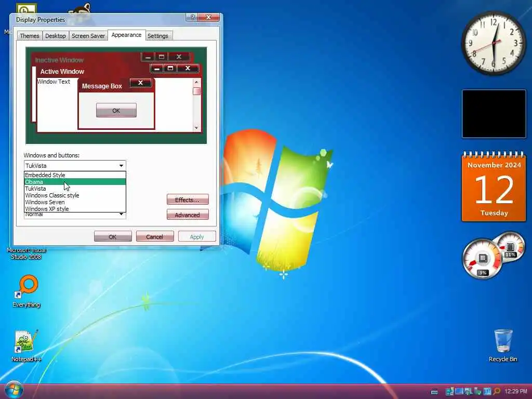The width and height of the screenshot is (532, 399).
Task: Click the CPU meter gadget dial
Action: coord(482,259)
